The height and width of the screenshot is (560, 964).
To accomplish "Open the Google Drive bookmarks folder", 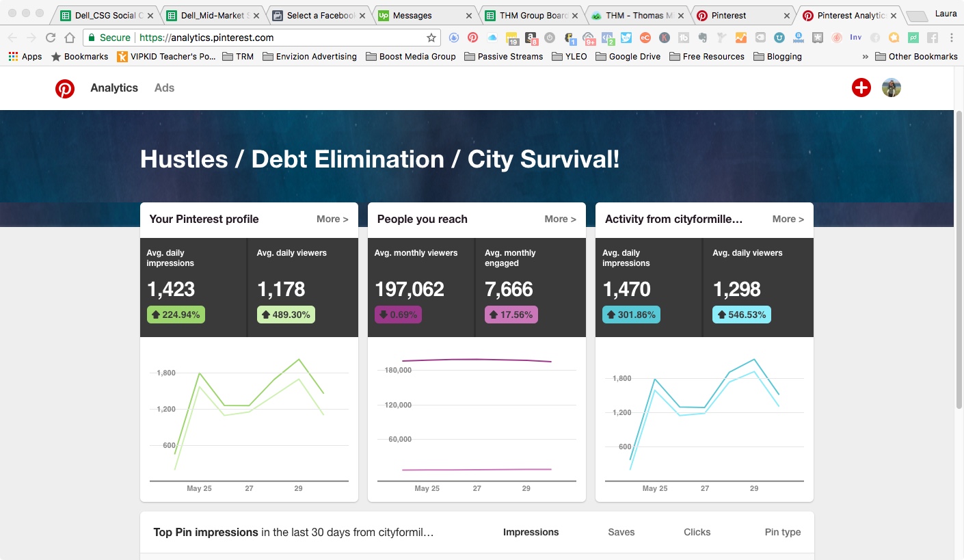I will point(628,57).
